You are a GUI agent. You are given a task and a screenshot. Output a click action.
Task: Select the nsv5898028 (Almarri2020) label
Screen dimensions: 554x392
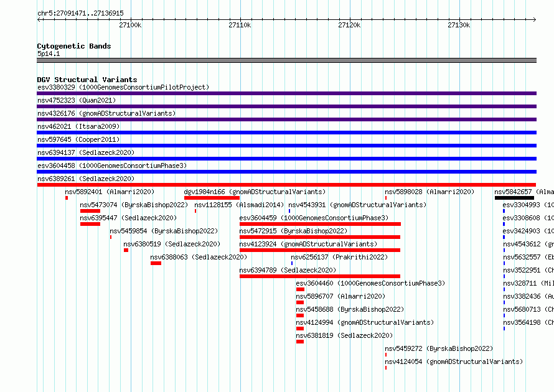tap(430, 192)
